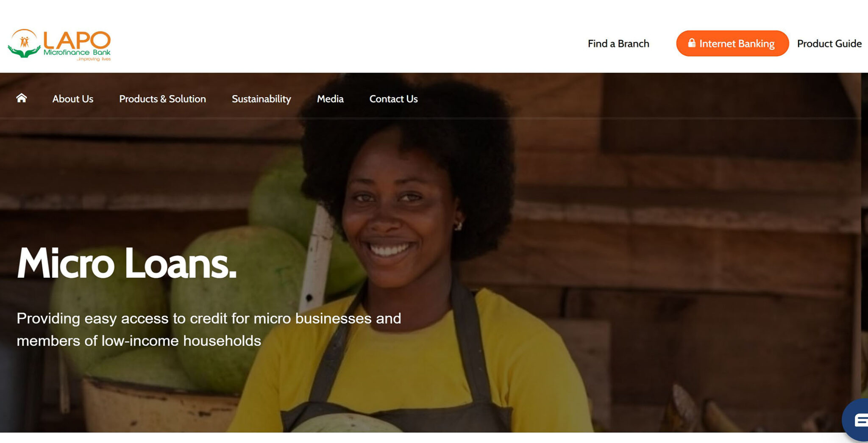The image size is (868, 443).
Task: Open the About Us menu
Action: click(x=72, y=99)
